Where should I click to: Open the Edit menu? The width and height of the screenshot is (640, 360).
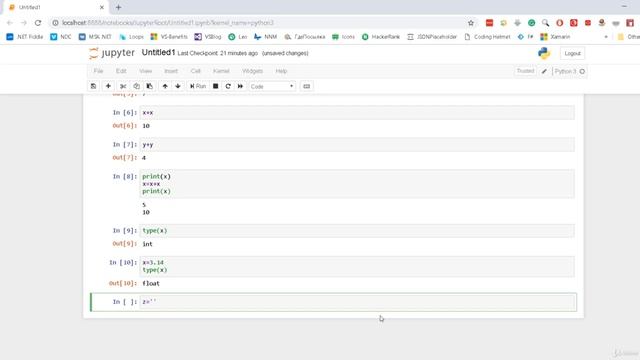tap(121, 71)
